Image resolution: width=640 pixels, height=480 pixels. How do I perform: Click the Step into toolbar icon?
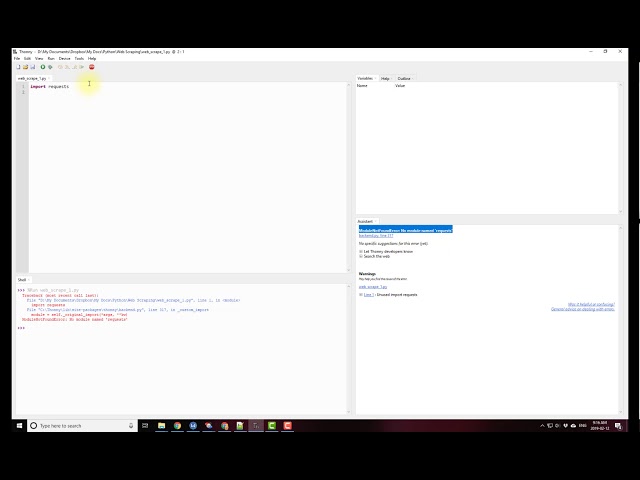pyautogui.click(x=67, y=67)
